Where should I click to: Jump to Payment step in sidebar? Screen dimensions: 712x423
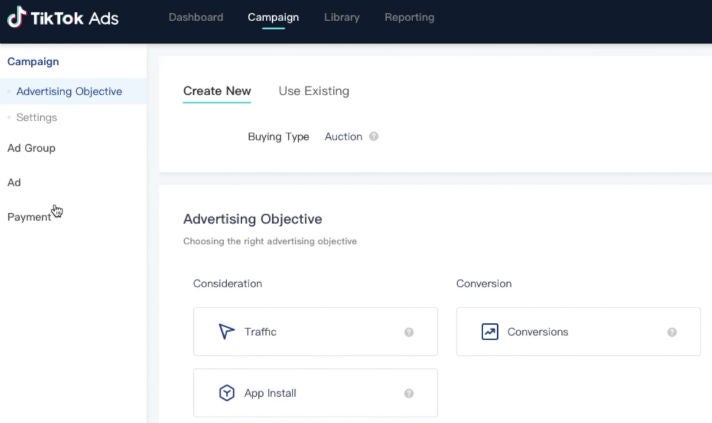[29, 217]
